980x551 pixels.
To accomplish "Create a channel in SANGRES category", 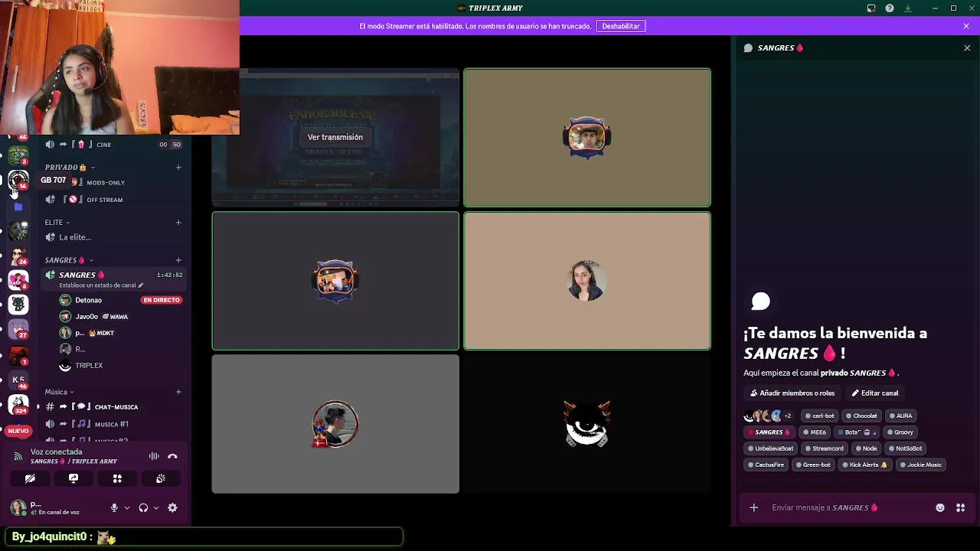I will click(178, 259).
